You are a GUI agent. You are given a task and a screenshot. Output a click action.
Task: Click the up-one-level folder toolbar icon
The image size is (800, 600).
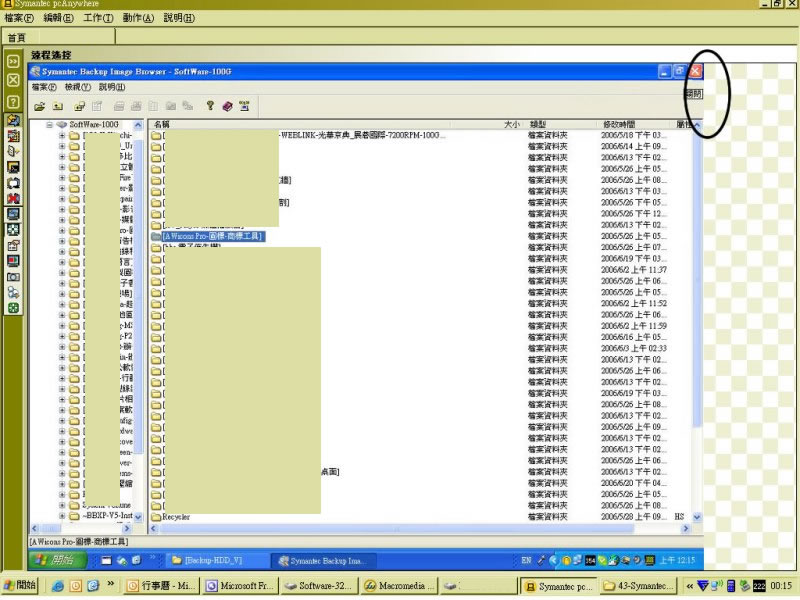(58, 106)
